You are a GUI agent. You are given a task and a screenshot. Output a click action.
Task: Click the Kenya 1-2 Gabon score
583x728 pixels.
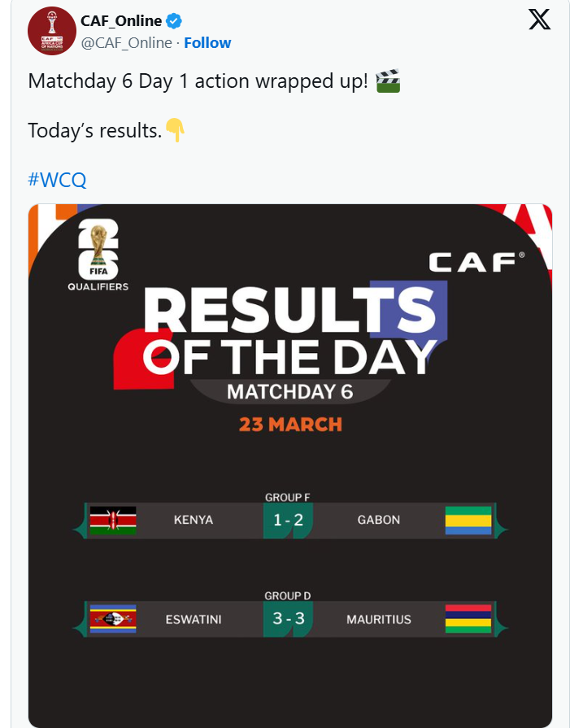point(288,521)
